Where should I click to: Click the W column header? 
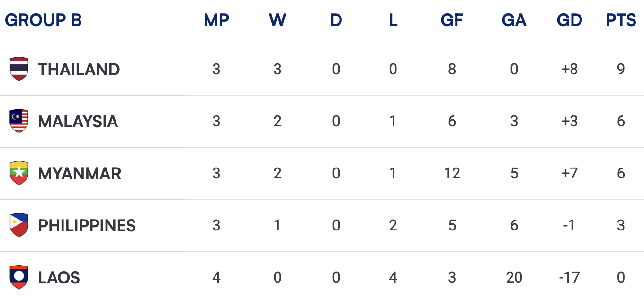277,20
